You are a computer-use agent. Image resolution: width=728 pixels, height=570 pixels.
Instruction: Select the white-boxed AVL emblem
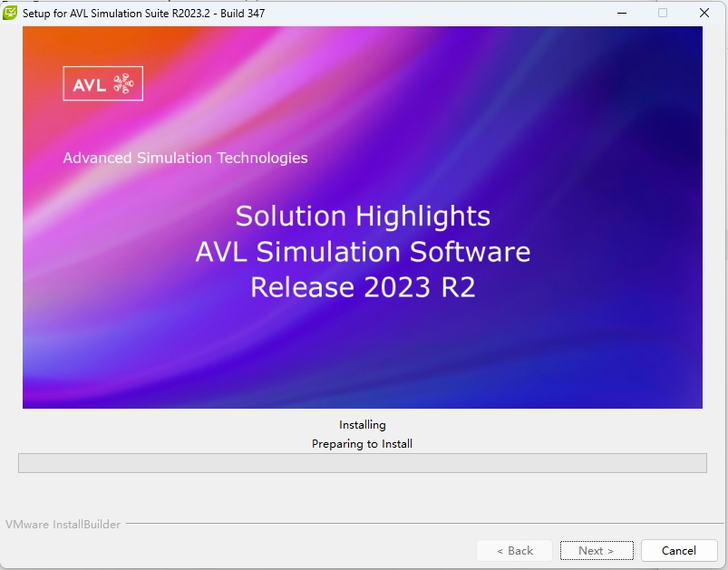[x=102, y=82]
